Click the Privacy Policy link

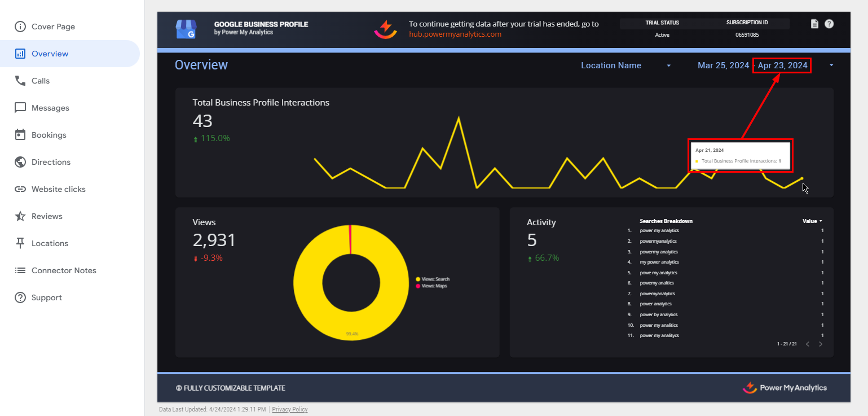[x=290, y=409]
